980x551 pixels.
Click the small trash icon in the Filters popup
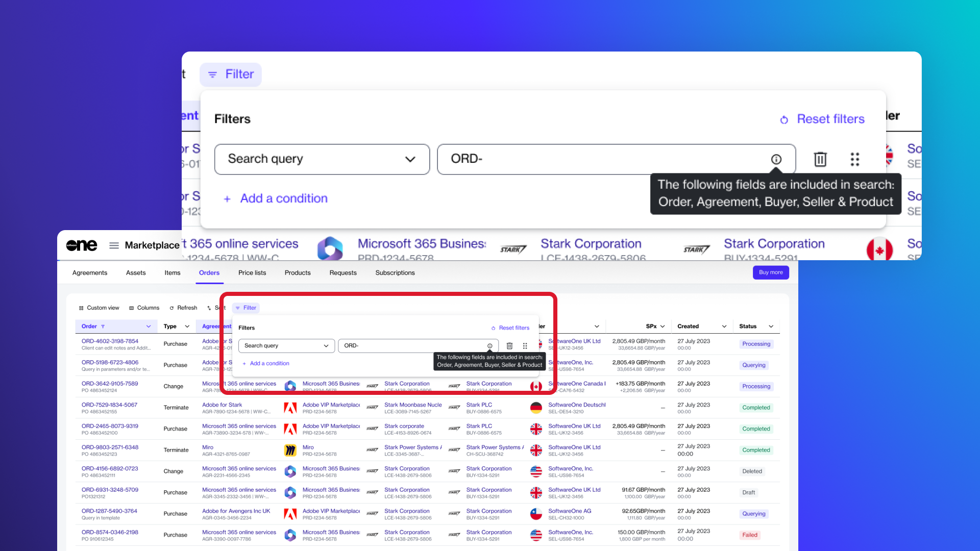click(509, 346)
